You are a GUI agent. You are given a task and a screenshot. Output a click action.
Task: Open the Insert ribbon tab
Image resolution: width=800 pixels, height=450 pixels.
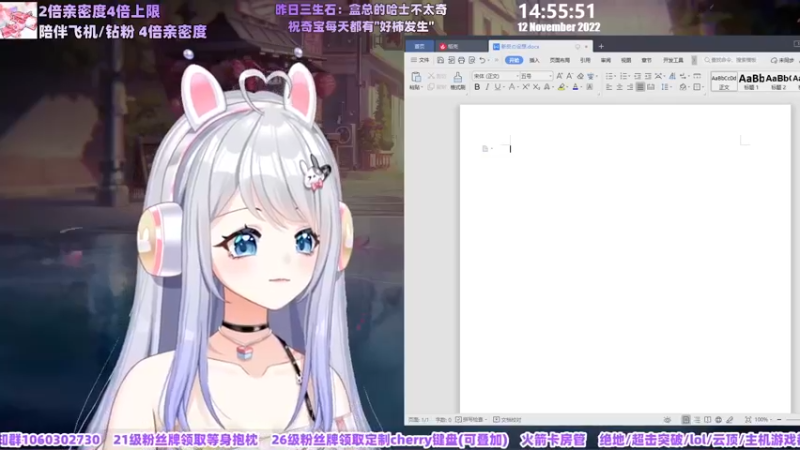click(534, 60)
